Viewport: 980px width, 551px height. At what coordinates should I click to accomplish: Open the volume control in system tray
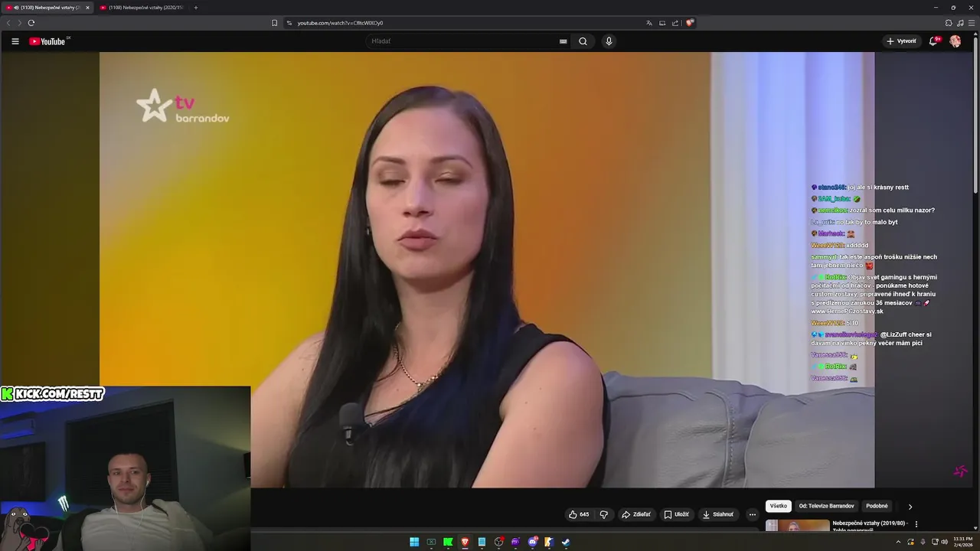tap(943, 542)
